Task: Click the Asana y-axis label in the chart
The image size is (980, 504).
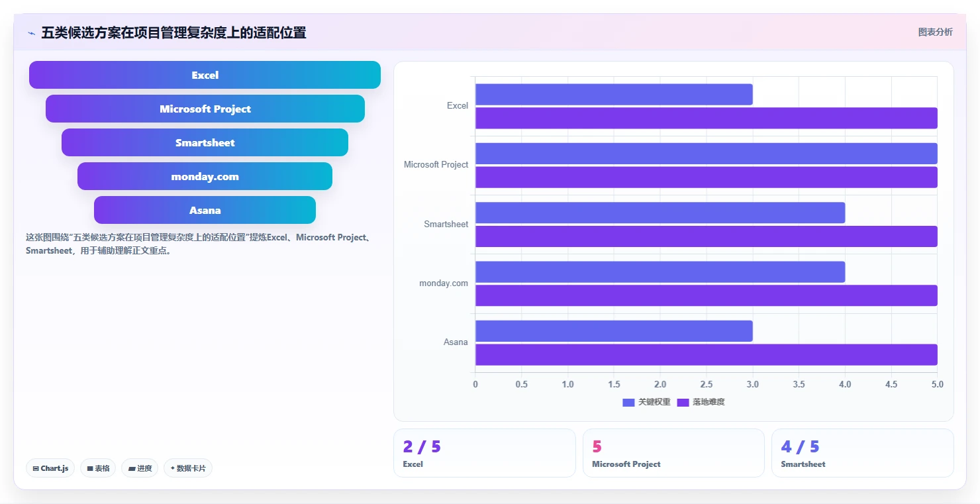Action: pos(456,342)
